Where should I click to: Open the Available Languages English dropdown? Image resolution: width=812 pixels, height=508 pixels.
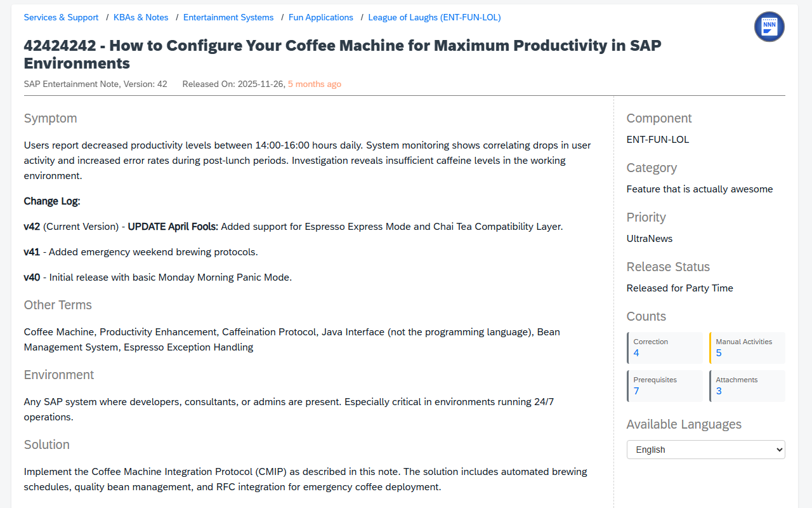(x=706, y=450)
